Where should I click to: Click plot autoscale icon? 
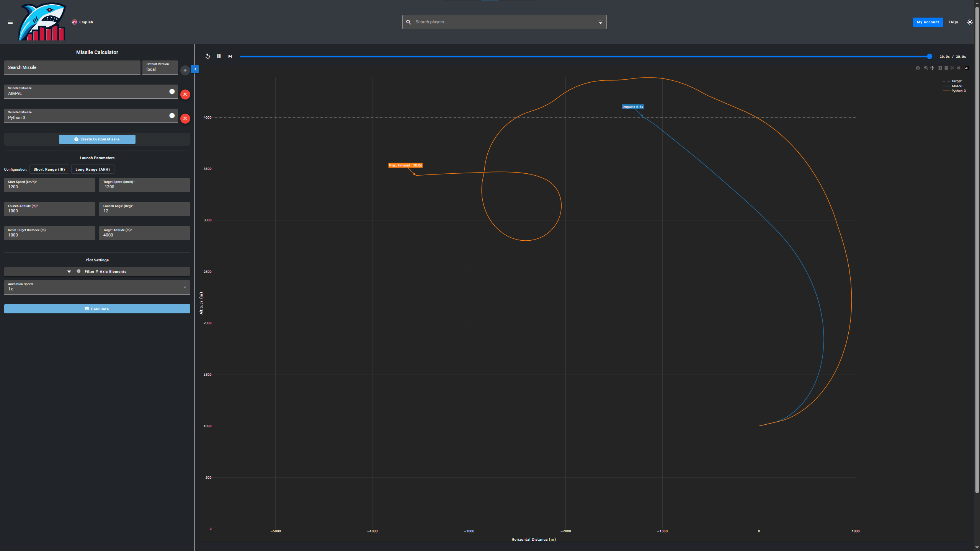tap(952, 68)
